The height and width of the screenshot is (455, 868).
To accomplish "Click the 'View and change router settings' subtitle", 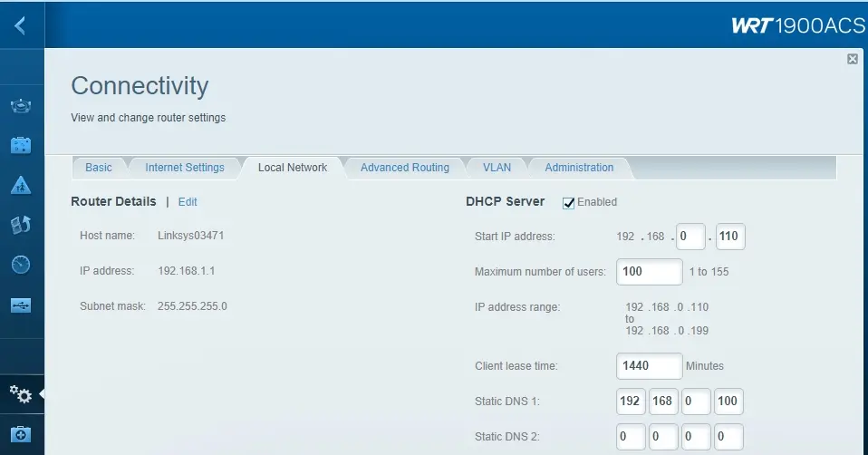I will [149, 117].
